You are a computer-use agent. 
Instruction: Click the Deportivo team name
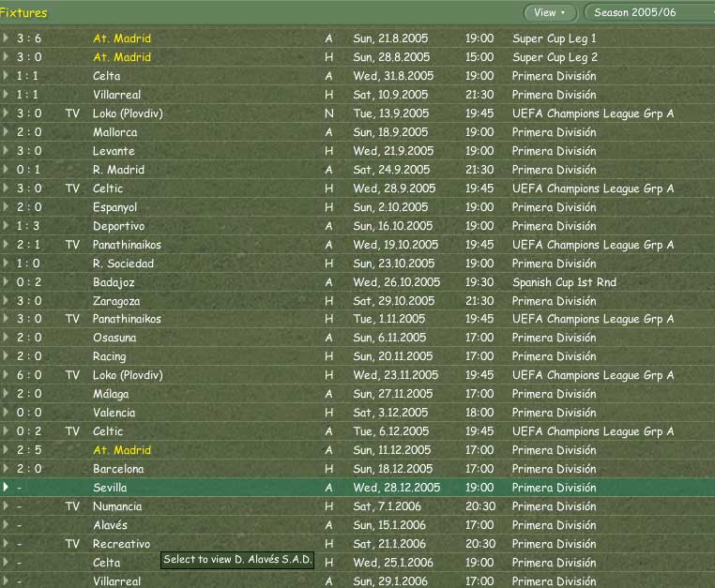[x=118, y=226]
